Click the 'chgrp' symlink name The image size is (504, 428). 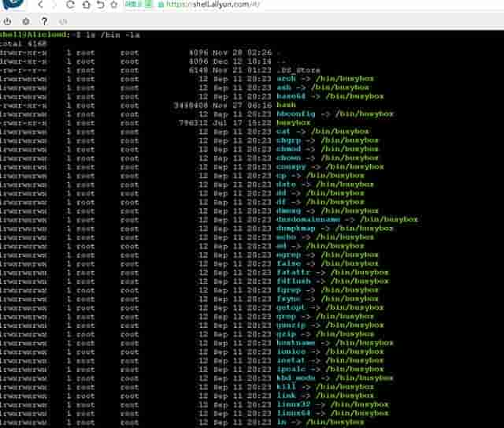[289, 140]
